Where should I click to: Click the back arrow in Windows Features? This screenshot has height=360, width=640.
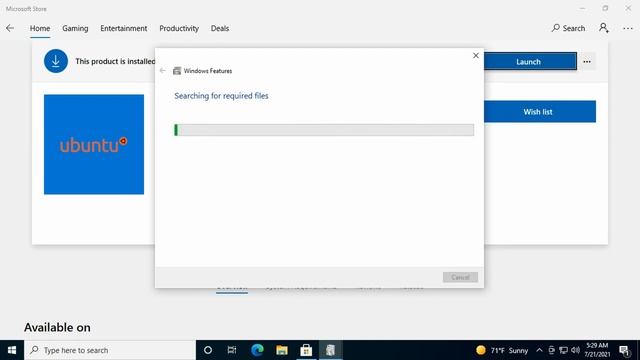(162, 71)
